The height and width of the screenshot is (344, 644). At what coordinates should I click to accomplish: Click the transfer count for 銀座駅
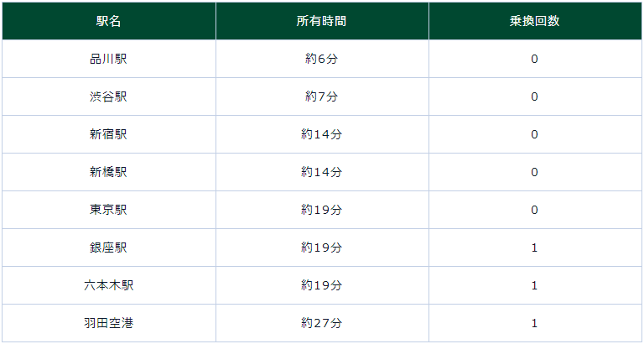(534, 248)
